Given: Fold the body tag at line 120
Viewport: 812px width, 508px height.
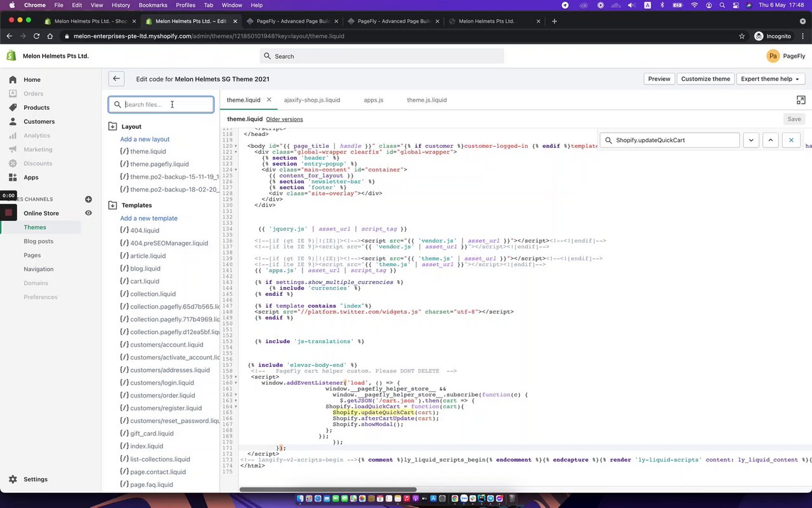Looking at the screenshot, I should [236, 146].
